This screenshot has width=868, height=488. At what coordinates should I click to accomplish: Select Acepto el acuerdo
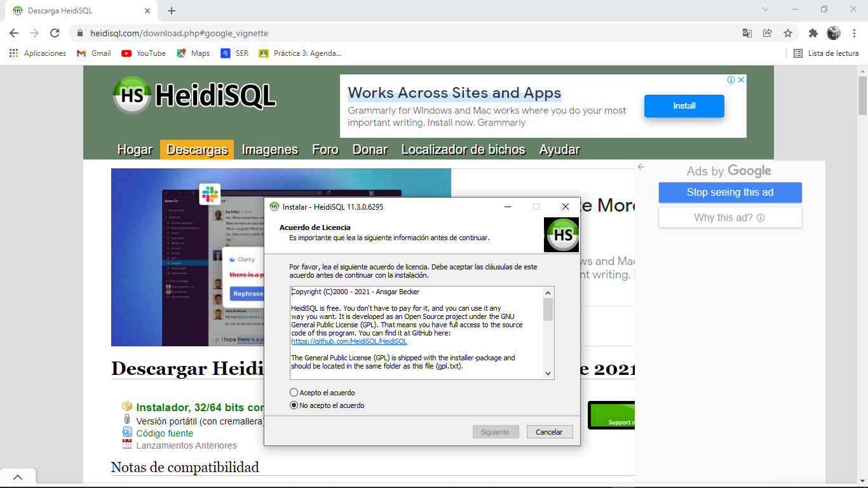point(292,393)
